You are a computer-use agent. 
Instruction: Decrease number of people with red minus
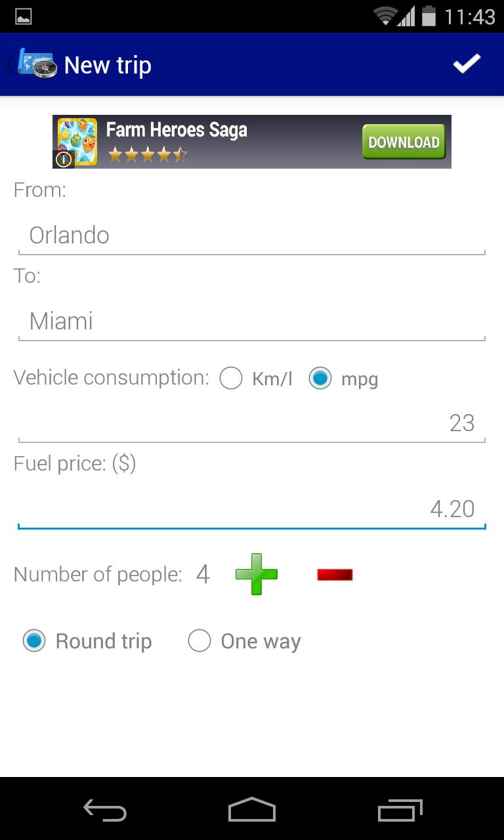point(335,575)
